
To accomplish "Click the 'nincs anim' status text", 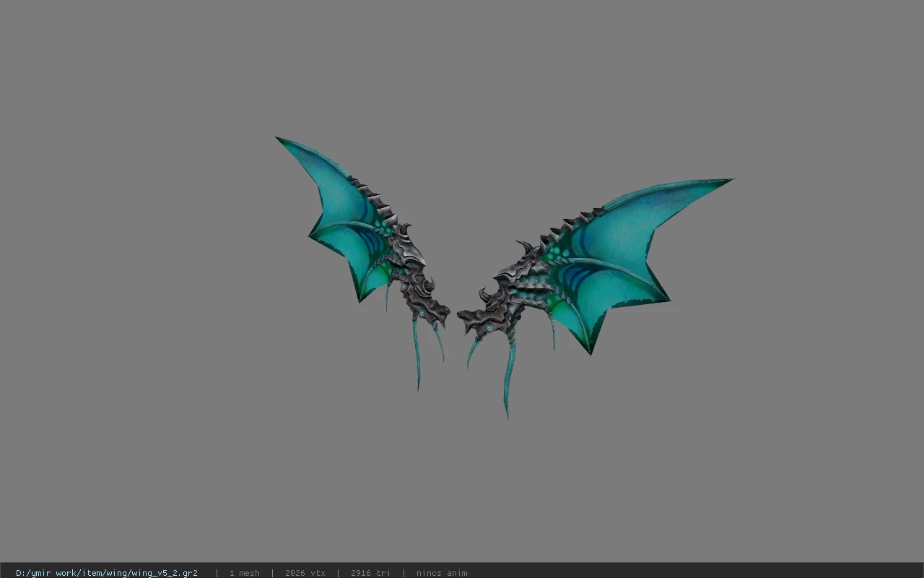I will (442, 573).
